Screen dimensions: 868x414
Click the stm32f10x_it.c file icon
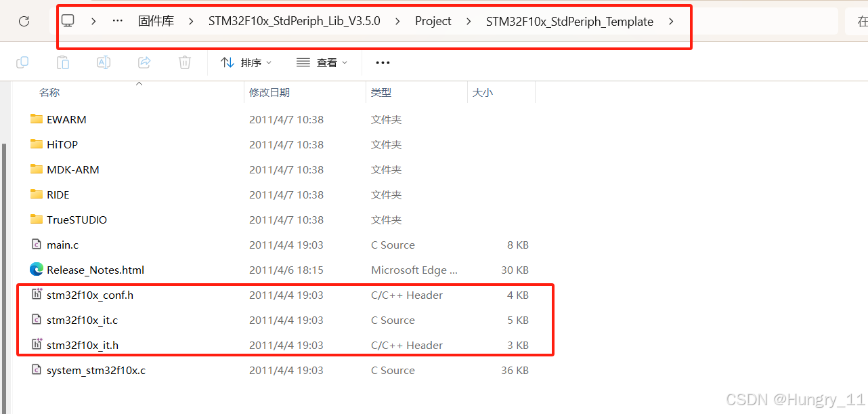37,320
